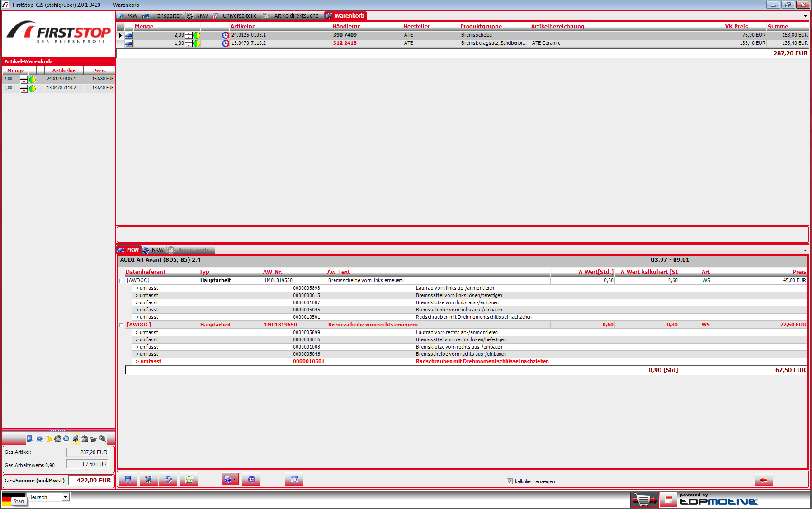The width and height of the screenshot is (812, 509).
Task: Click the blue alarm clock button
Action: tap(294, 480)
